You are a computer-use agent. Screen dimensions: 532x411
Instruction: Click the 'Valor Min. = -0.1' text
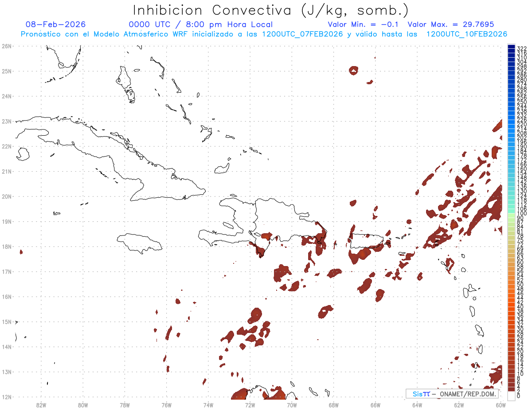(364, 24)
